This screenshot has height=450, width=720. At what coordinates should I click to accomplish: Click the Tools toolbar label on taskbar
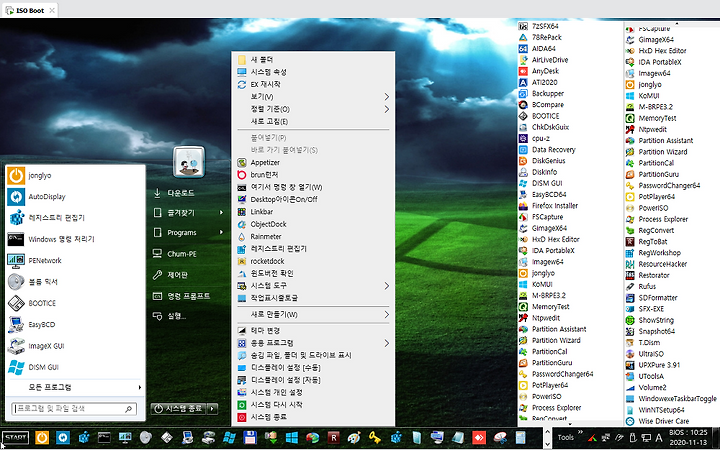[x=565, y=437]
